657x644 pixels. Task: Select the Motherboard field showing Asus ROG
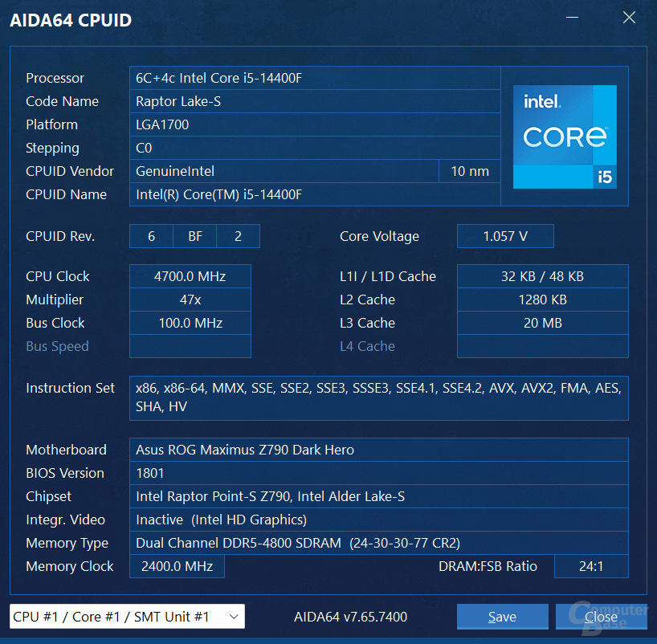point(378,450)
